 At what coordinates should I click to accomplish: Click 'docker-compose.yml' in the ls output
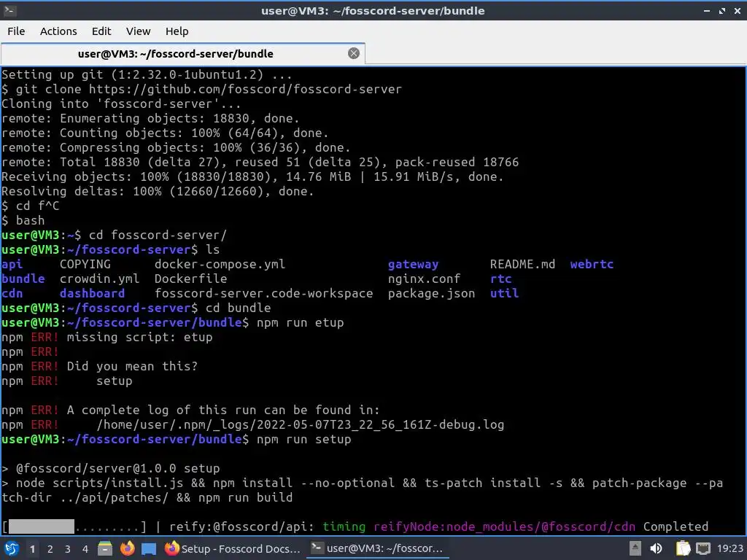220,264
